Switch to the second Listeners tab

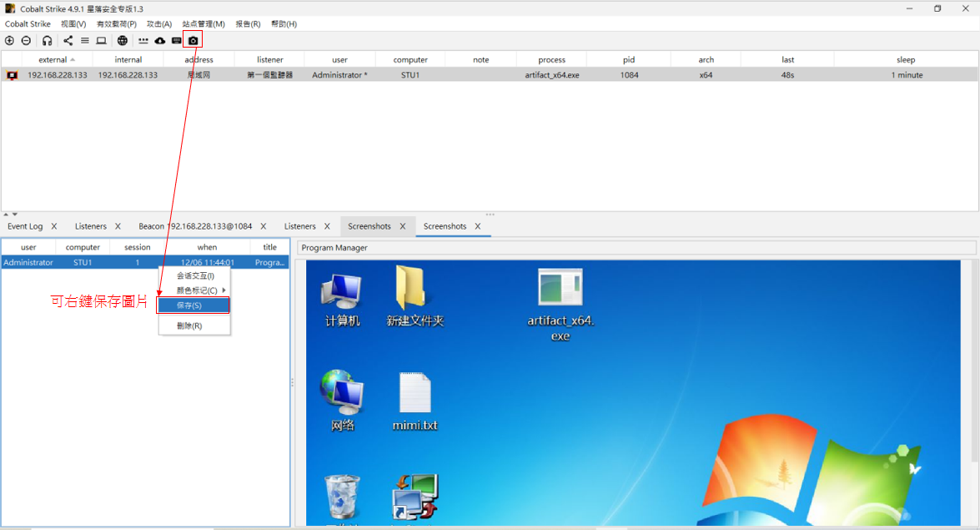click(300, 226)
